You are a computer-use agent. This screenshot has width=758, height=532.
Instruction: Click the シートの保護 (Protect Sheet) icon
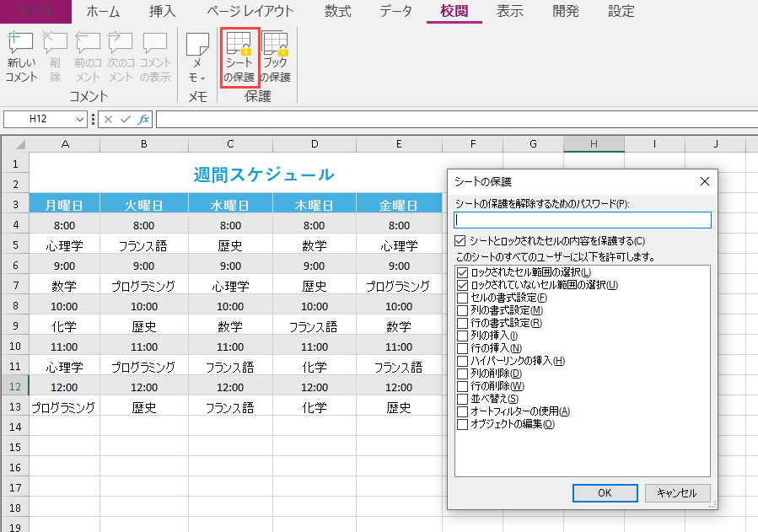[239, 46]
